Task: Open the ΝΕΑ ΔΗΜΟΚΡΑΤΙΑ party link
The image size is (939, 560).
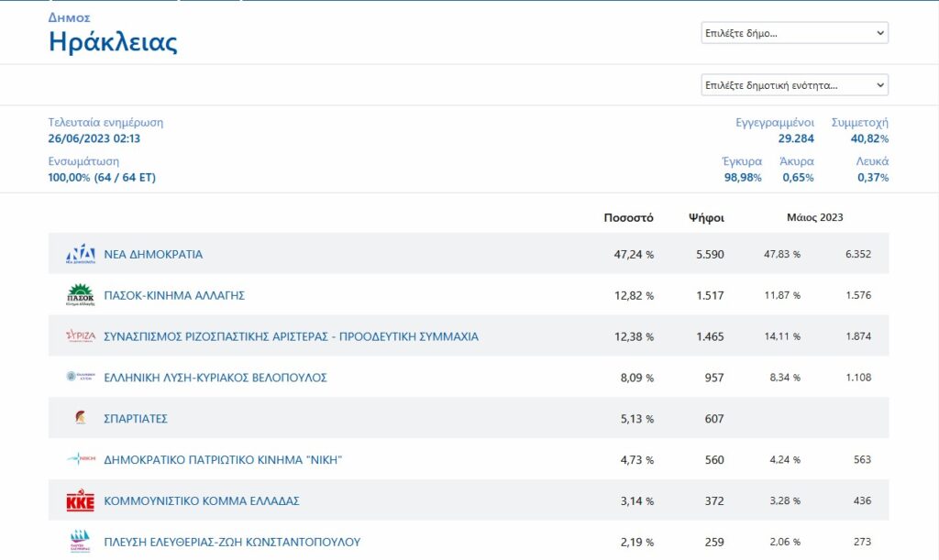Action: point(153,254)
